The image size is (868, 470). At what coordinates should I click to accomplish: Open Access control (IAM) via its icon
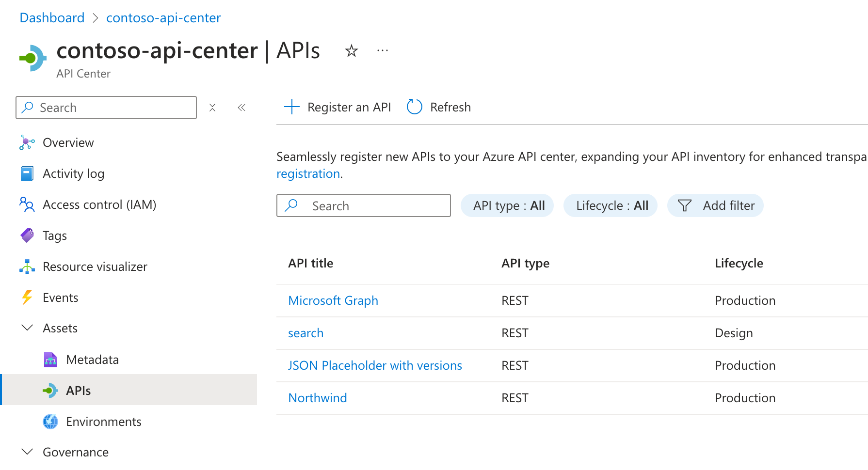click(x=27, y=204)
